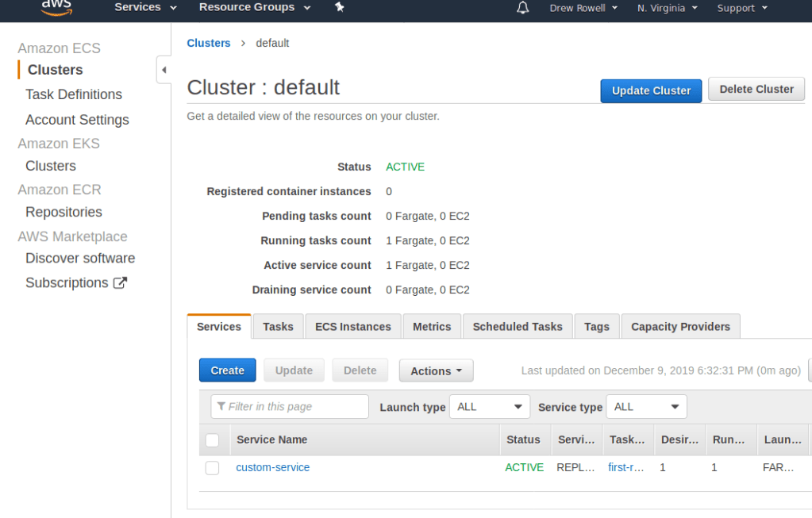Click the pin shortcut icon in header
This screenshot has width=812, height=518.
(340, 7)
